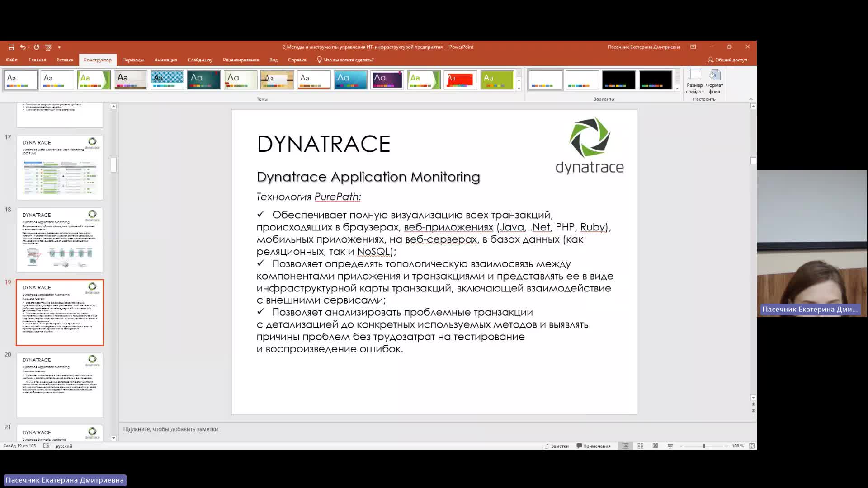Click the zoom in plus button
Viewport: 868px width, 488px height.
coord(726,446)
